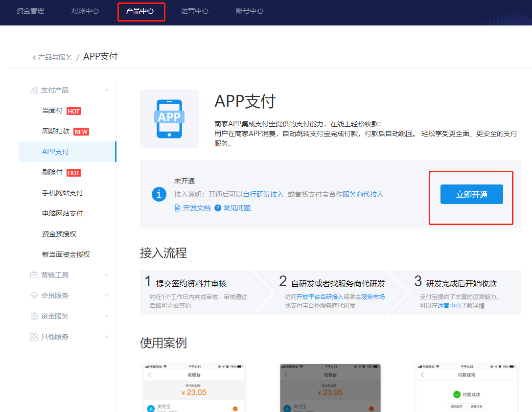The height and width of the screenshot is (412, 532).
Task: Open the 常见问题 link
Action: tap(237, 208)
